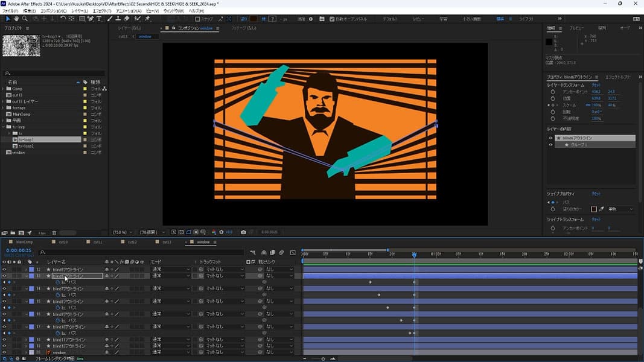Click the snapshot camera icon below viewer
Image resolution: width=644 pixels, height=362 pixels.
[243, 232]
